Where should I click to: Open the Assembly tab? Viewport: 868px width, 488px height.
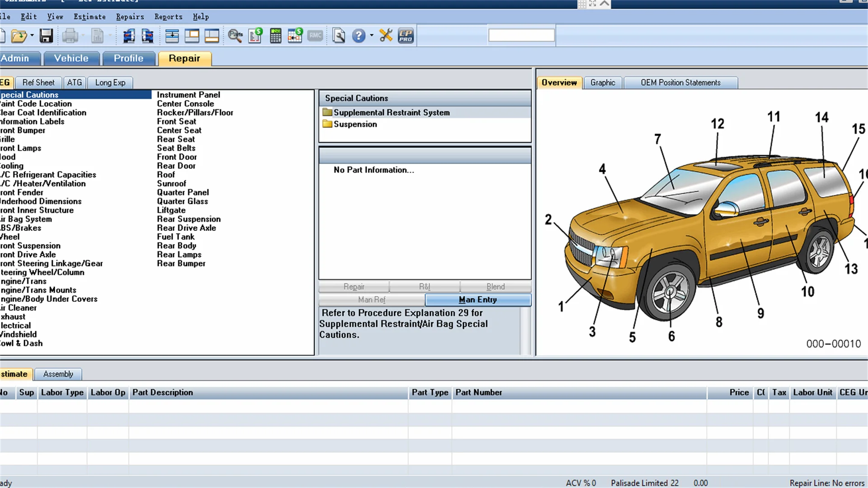[x=58, y=374]
